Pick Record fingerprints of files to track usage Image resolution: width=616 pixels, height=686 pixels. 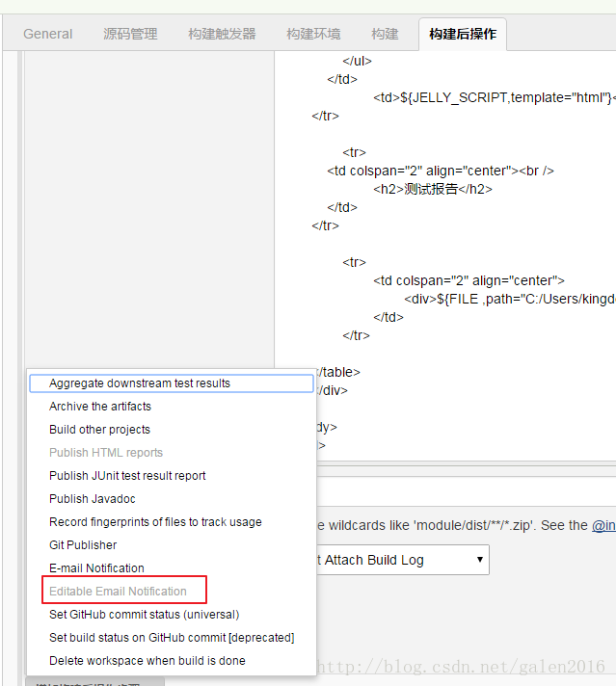[x=172, y=522]
